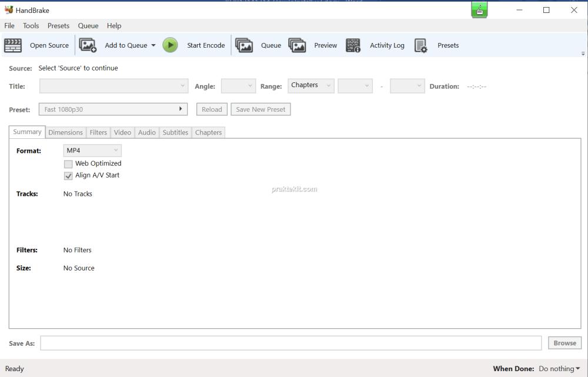The height and width of the screenshot is (377, 588).
Task: Switch to the Video tab
Action: tap(123, 132)
